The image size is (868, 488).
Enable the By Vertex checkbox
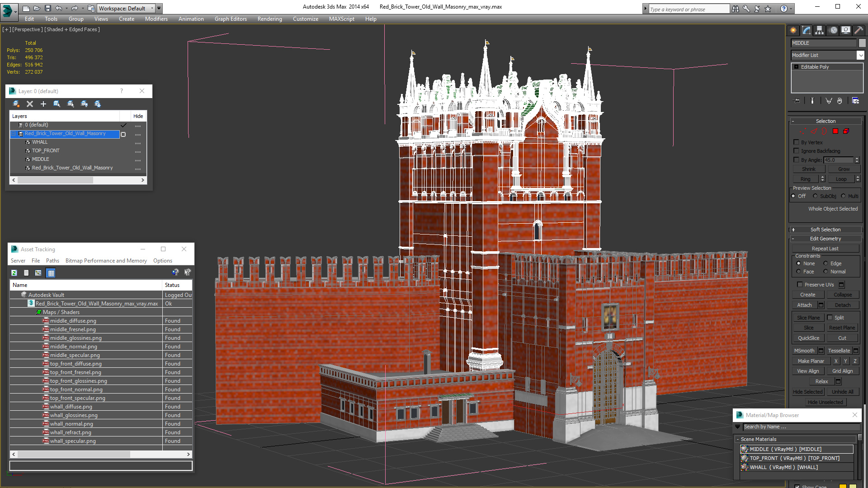[x=797, y=142]
